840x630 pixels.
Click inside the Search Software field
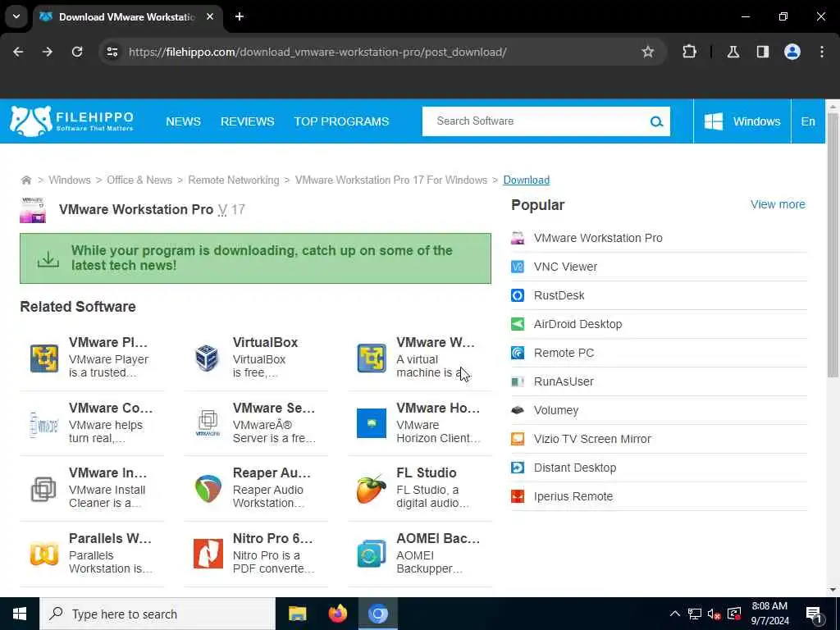(x=536, y=121)
